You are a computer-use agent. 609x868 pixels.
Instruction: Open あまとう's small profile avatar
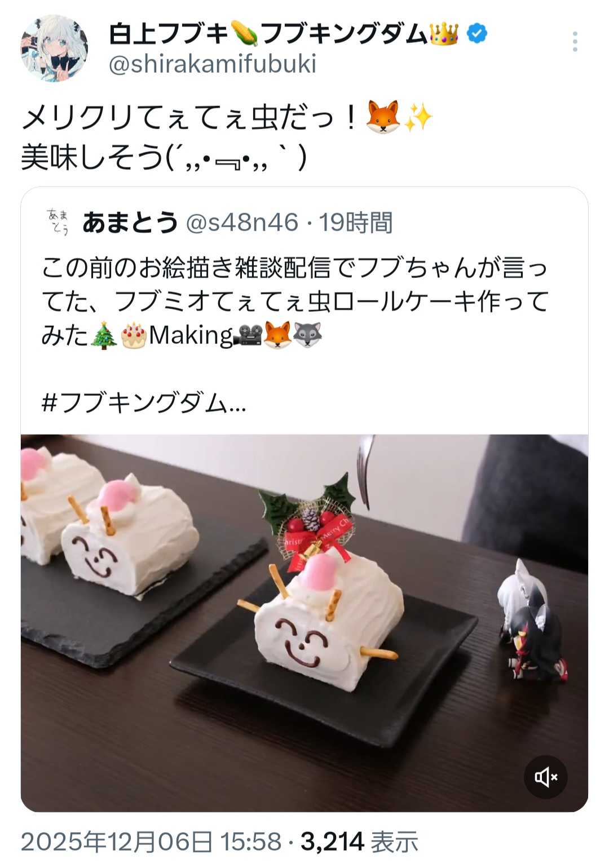[58, 222]
